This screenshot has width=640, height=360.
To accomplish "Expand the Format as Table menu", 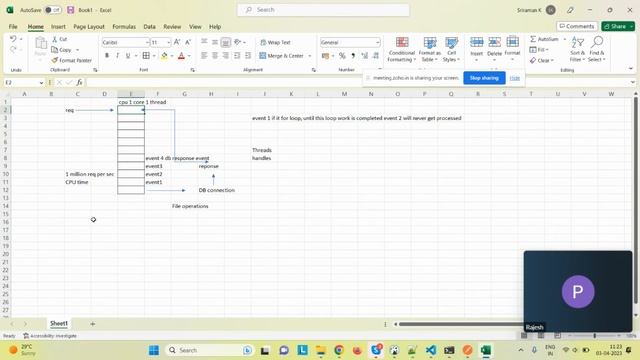I will tap(430, 49).
